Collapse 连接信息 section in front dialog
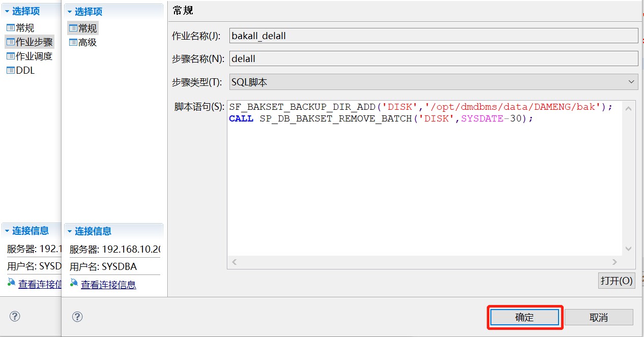Screen dimensions: 644x337 [x=70, y=231]
